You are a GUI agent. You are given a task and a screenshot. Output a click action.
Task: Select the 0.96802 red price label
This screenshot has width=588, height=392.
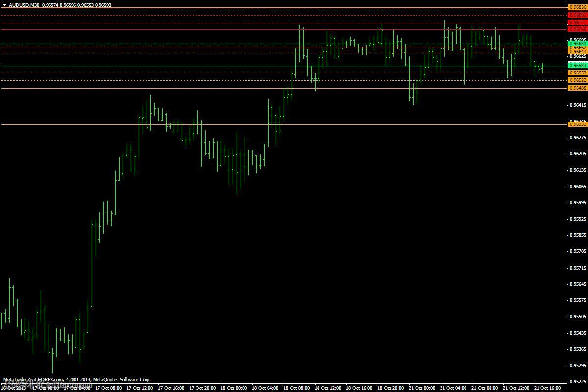(x=578, y=15)
